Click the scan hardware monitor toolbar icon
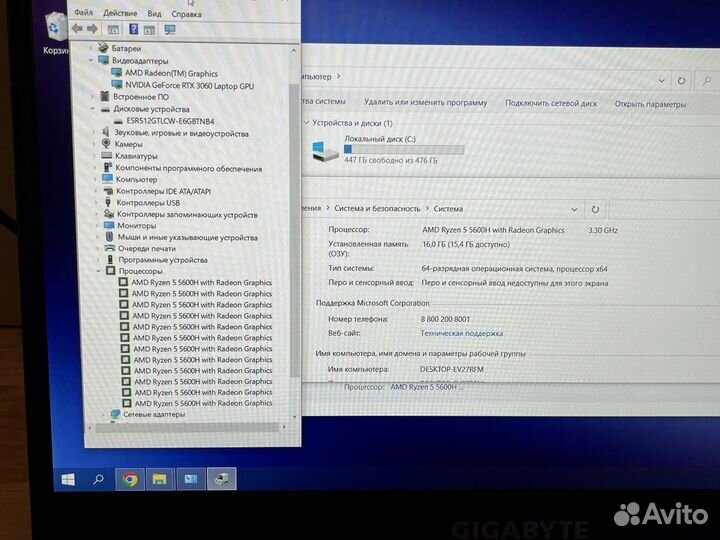Screen dimensions: 720x540 (170, 29)
